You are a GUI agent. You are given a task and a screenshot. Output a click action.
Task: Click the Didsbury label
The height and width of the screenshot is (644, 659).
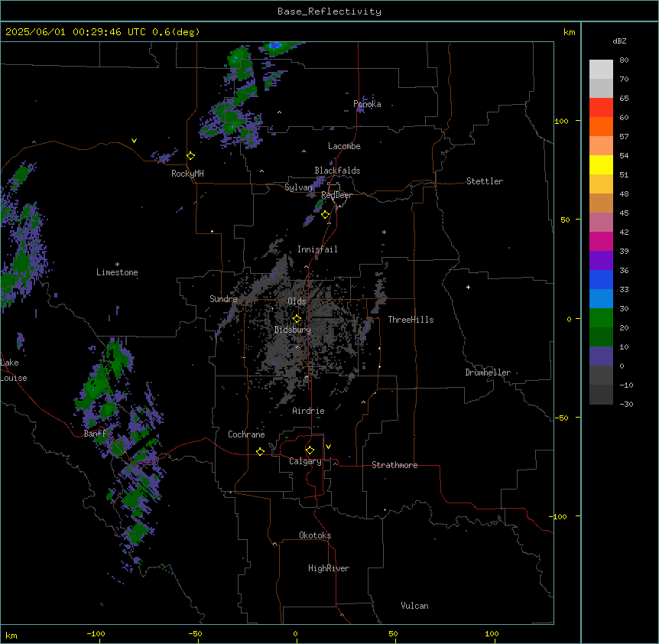pos(293,330)
